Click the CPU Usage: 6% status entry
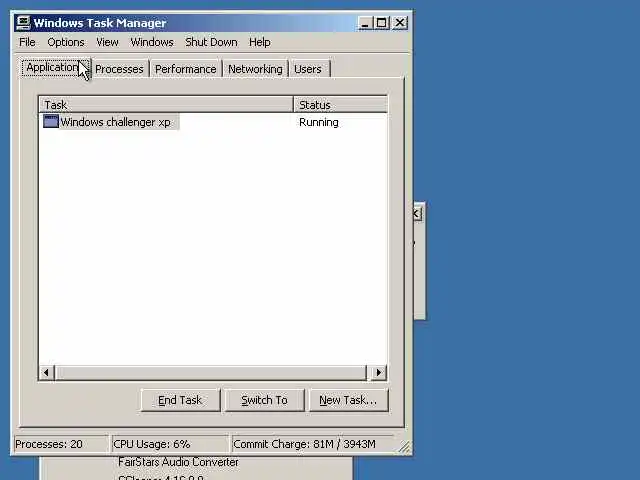This screenshot has height=480, width=640. point(170,444)
